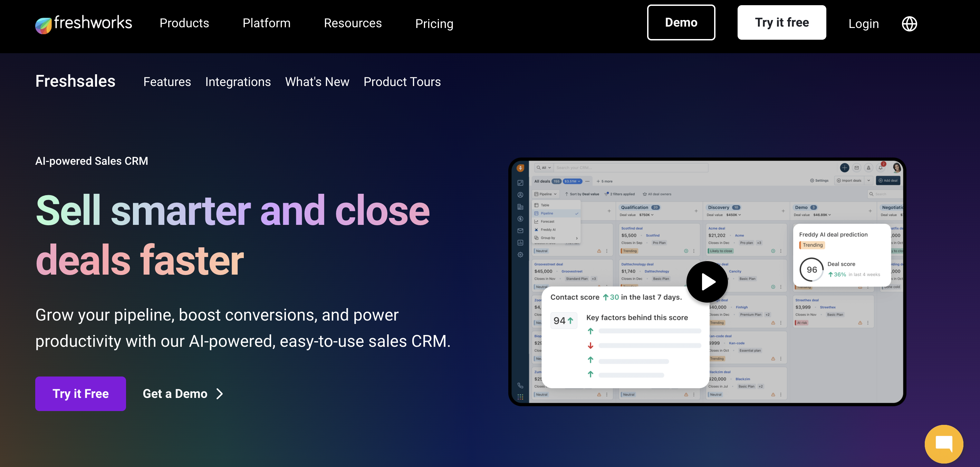Expand the Products menu
Screen dimensions: 980x467
[184, 23]
